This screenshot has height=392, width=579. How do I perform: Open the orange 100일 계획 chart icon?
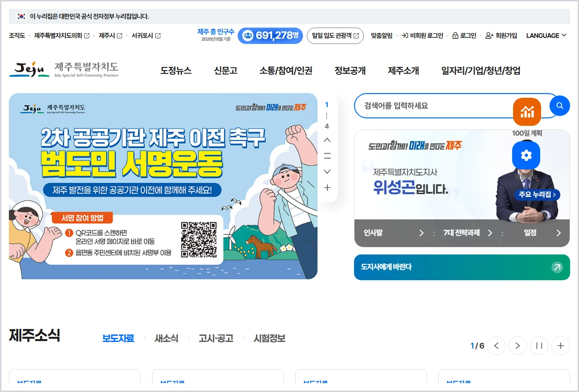(x=527, y=112)
